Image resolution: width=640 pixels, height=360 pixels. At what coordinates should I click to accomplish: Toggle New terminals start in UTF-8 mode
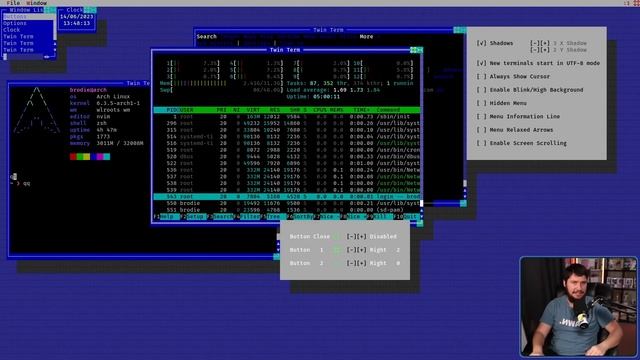[482, 63]
